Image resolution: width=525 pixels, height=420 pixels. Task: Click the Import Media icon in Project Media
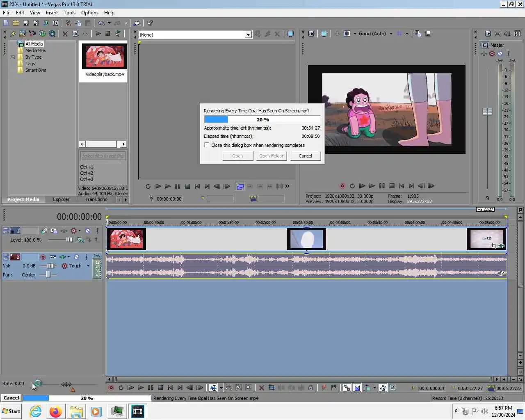tap(22, 34)
